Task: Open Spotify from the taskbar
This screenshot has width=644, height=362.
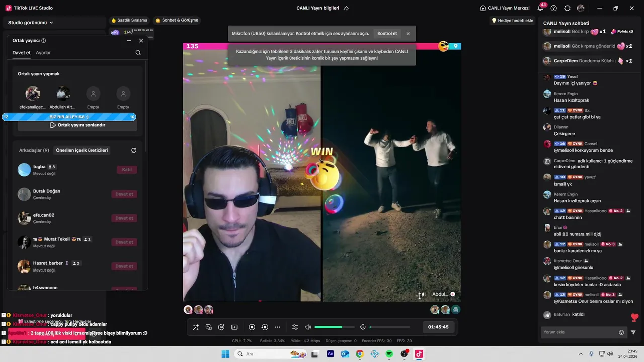Action: (x=389, y=354)
